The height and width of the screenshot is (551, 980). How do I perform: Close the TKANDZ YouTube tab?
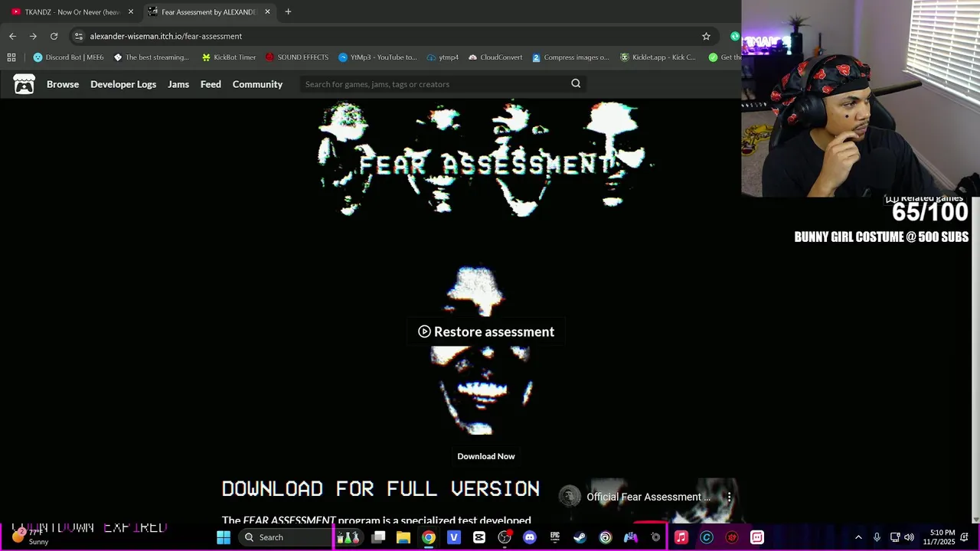(131, 11)
